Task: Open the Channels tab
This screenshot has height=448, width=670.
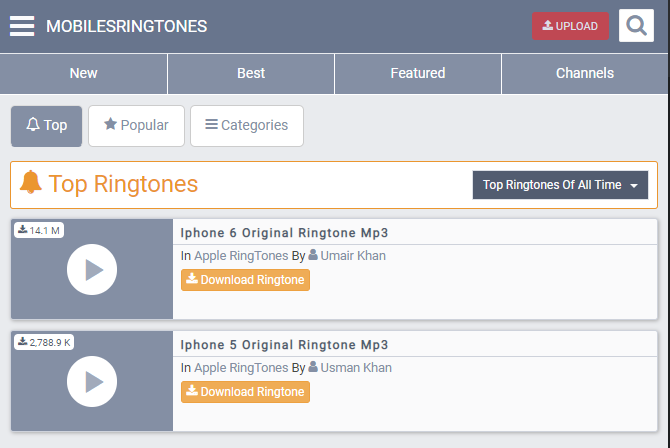Action: coord(585,73)
